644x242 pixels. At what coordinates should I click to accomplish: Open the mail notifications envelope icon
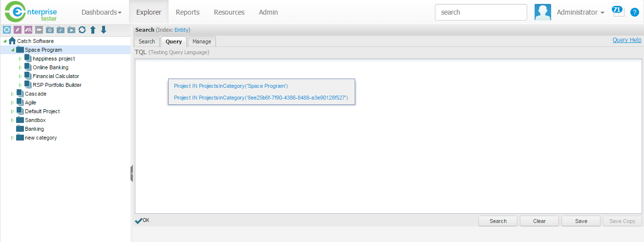pyautogui.click(x=619, y=12)
